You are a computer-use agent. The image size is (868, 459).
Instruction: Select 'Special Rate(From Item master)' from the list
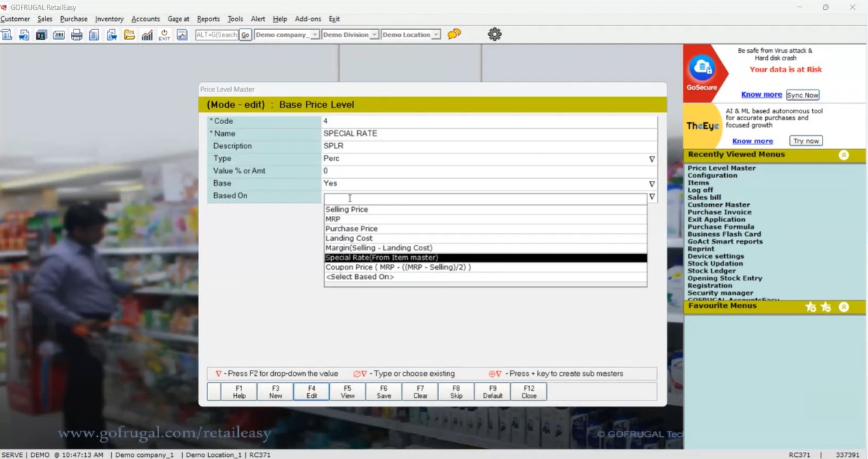381,257
